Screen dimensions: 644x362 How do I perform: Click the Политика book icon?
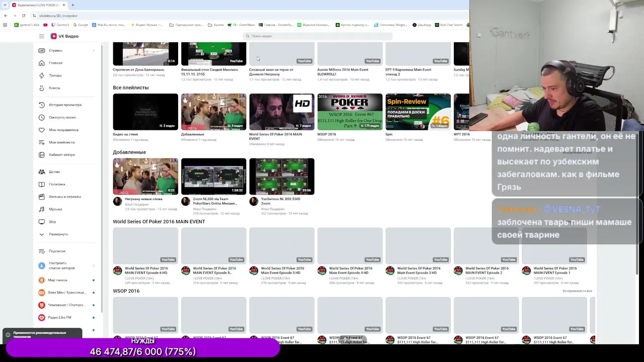42,184
